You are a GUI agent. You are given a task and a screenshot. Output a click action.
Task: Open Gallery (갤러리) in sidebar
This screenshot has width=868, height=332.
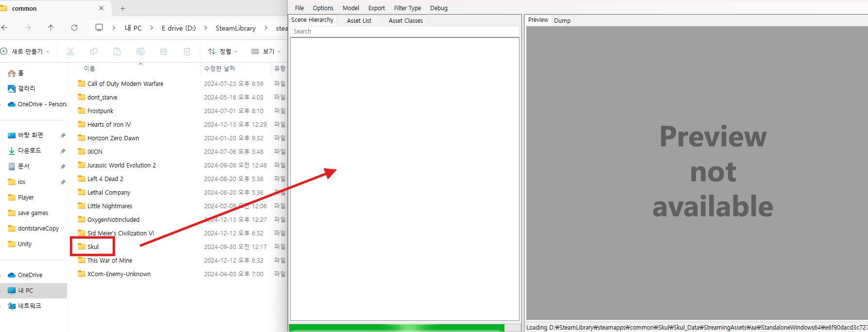click(x=21, y=89)
